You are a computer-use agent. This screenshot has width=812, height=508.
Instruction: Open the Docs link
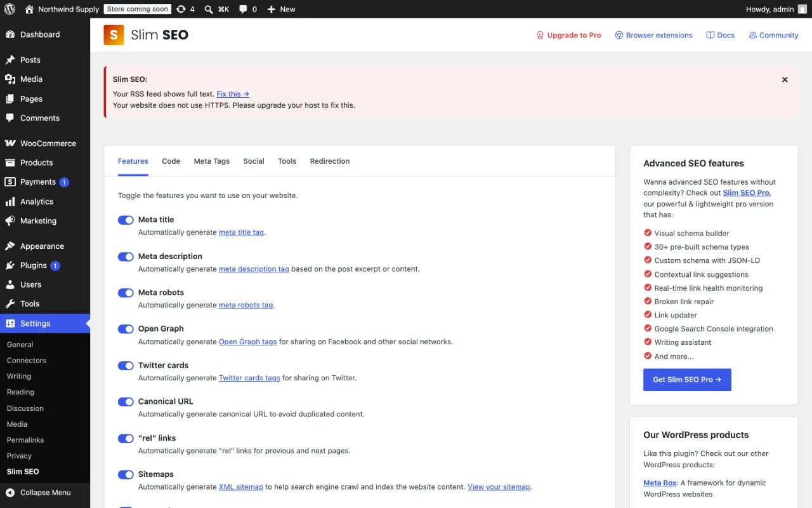[720, 35]
